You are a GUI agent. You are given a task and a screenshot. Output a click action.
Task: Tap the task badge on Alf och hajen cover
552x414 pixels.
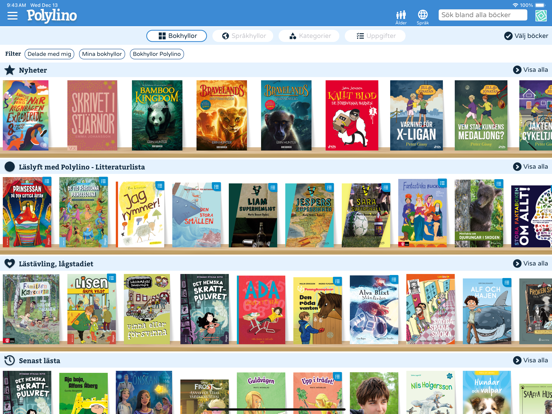507,282
